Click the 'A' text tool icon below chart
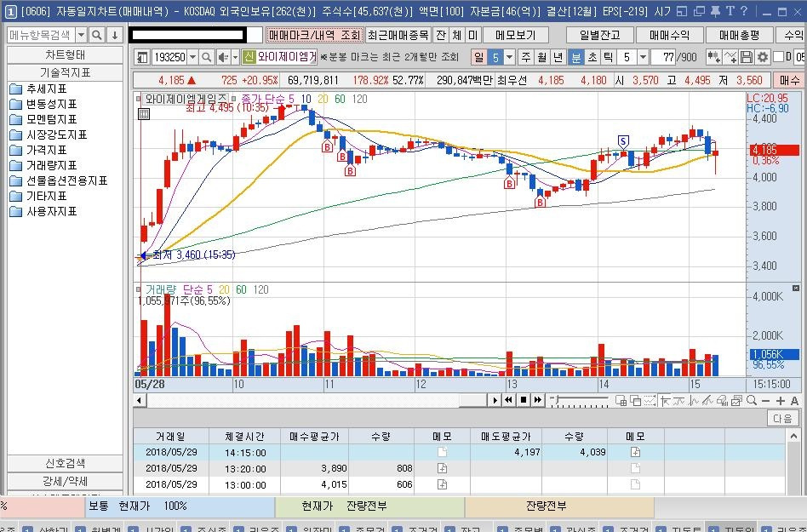Screen dimensions: 807x532 794,401
